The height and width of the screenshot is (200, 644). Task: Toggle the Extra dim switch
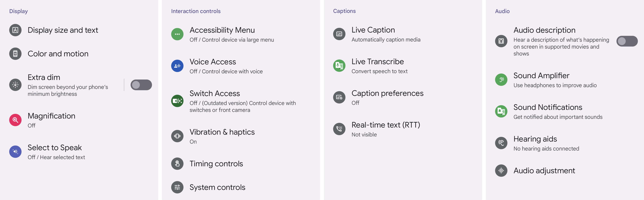[141, 85]
